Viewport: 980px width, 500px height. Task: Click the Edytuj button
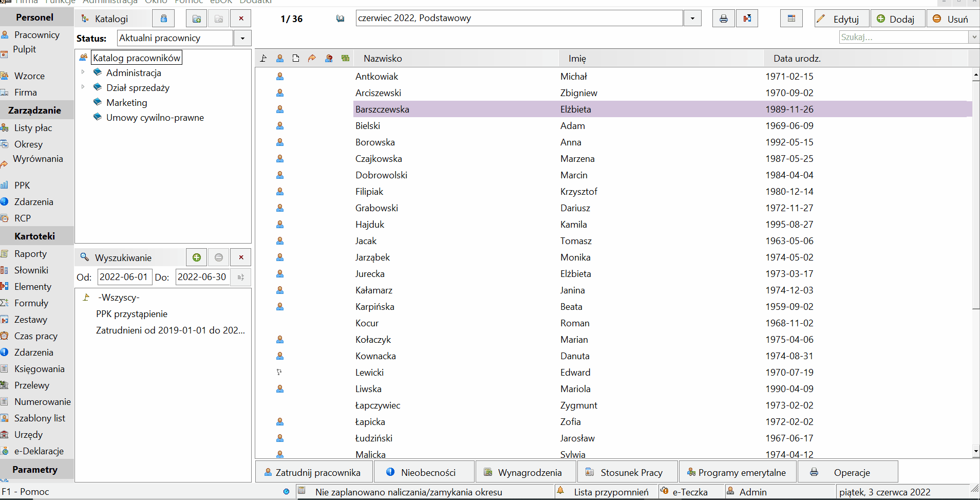841,19
